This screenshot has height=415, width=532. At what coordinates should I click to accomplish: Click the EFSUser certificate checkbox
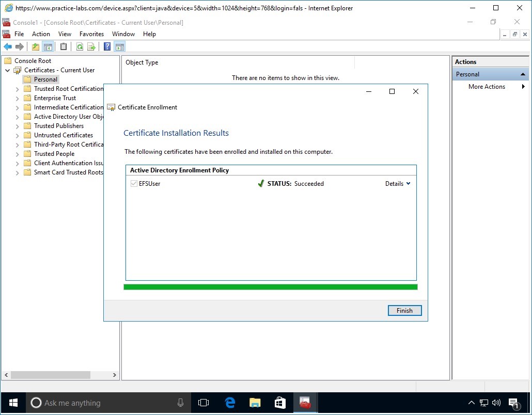point(134,183)
